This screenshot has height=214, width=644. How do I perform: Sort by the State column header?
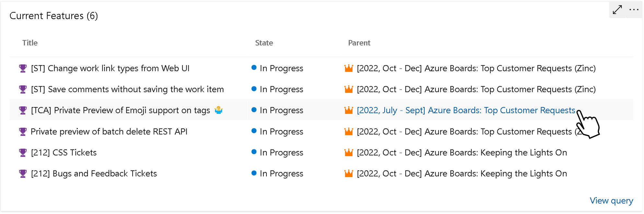(264, 42)
